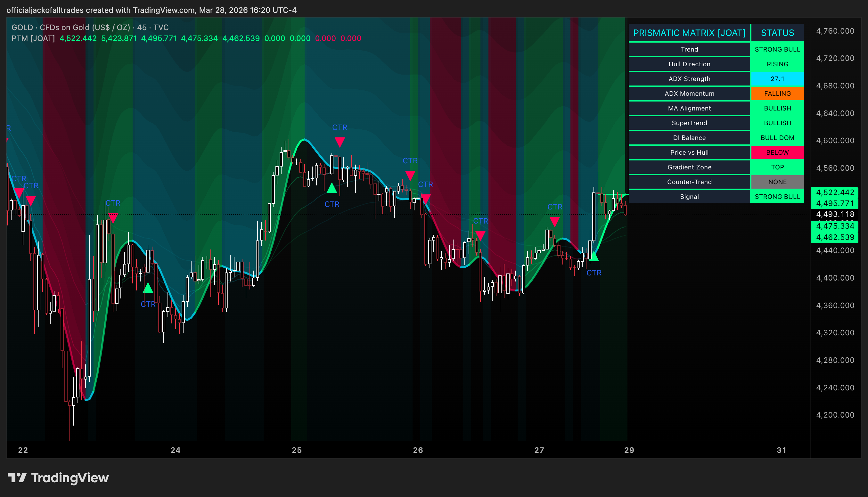This screenshot has width=868, height=497.
Task: Click the ADX Momentum row label
Action: pyautogui.click(x=689, y=94)
